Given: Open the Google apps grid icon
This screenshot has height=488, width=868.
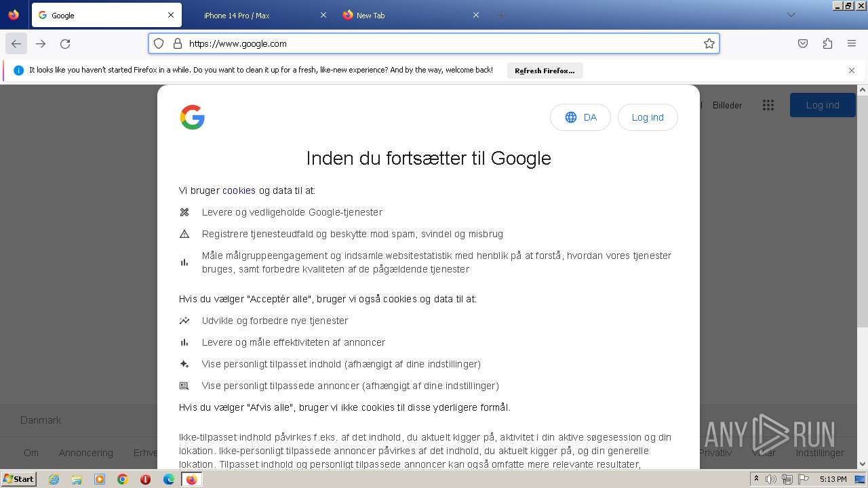Looking at the screenshot, I should [x=768, y=105].
